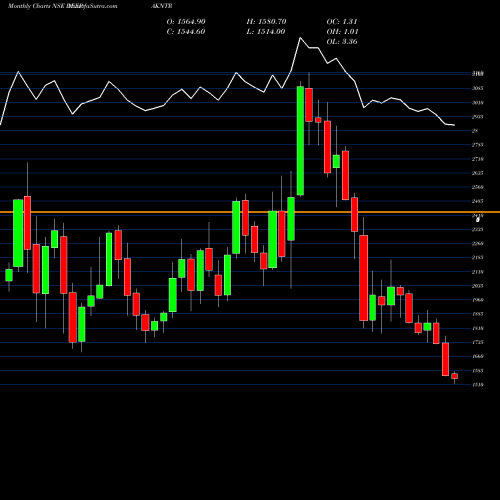Viewport: 500px width, 500px height.
Task: Click the 2465 price axis label
Action: point(478,201)
